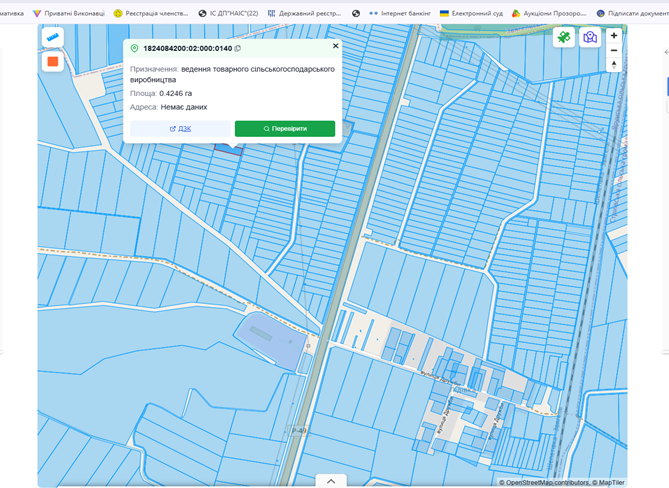669x488 pixels.
Task: Open the Реєстрація членств bookmark
Action: (151, 14)
